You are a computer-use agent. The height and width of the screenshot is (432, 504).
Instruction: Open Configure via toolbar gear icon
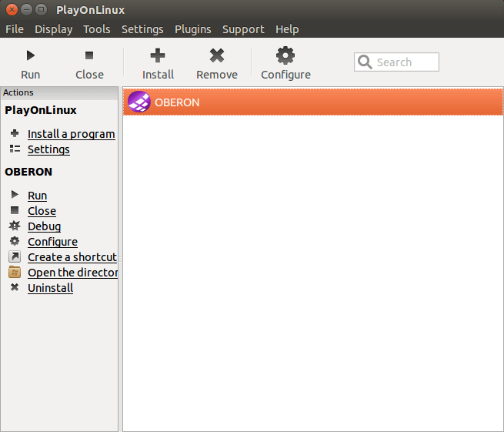pyautogui.click(x=285, y=55)
